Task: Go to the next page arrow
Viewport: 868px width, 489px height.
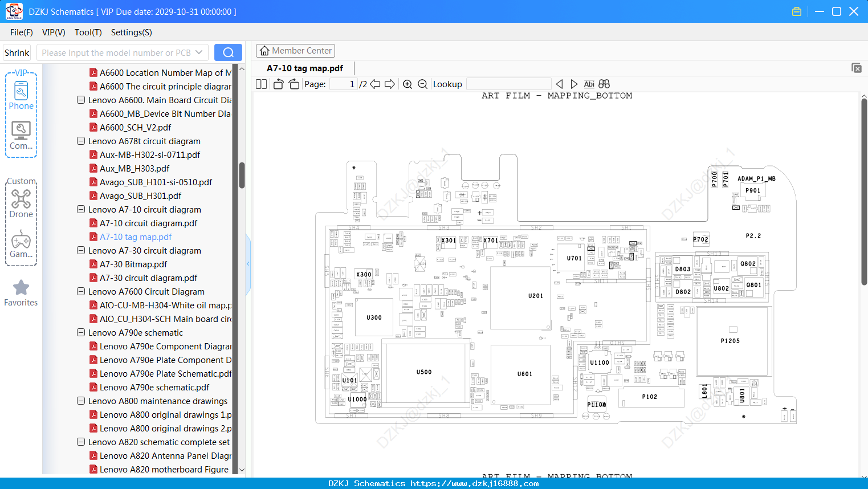Action: pyautogui.click(x=390, y=84)
